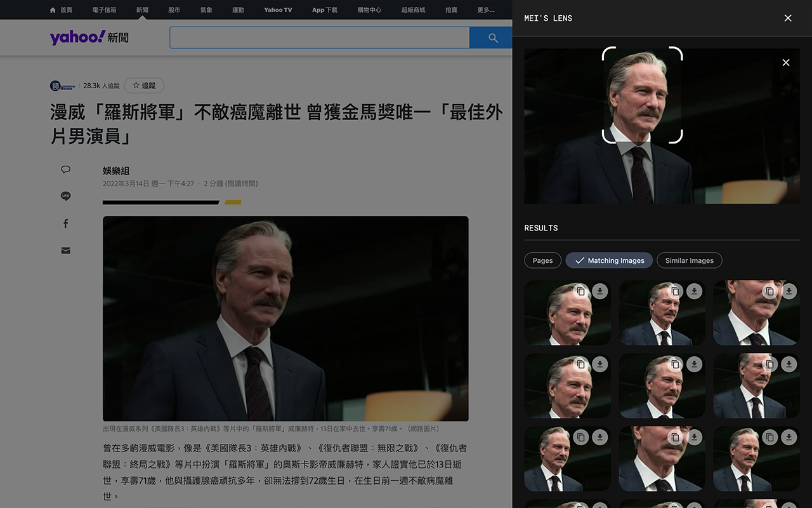Copy the middle result in the top row
The image size is (812, 508).
pos(676,291)
